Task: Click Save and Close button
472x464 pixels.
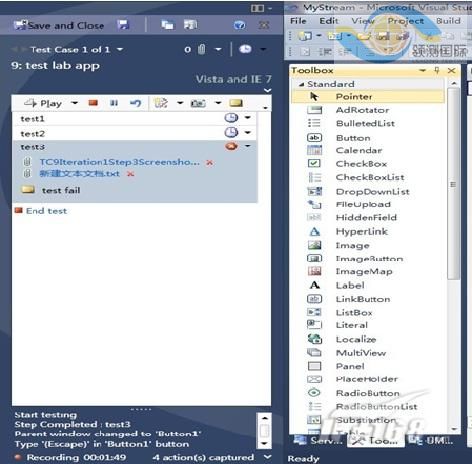Action: 59,25
